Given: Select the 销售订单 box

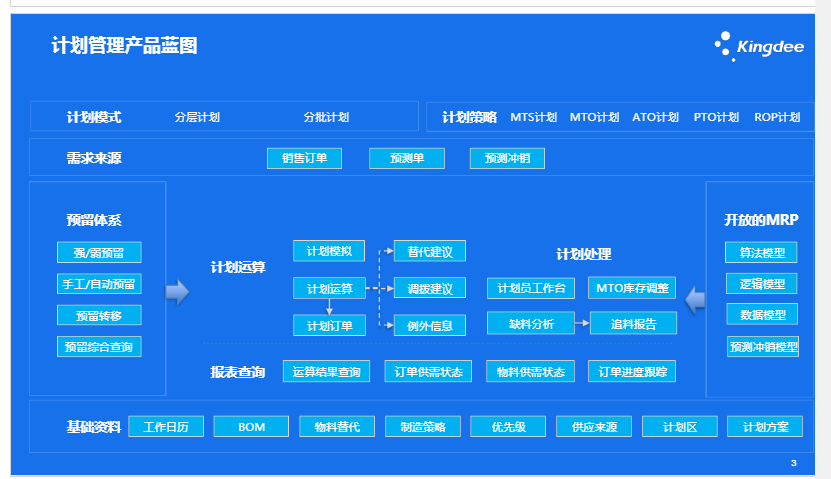Looking at the screenshot, I should (304, 158).
